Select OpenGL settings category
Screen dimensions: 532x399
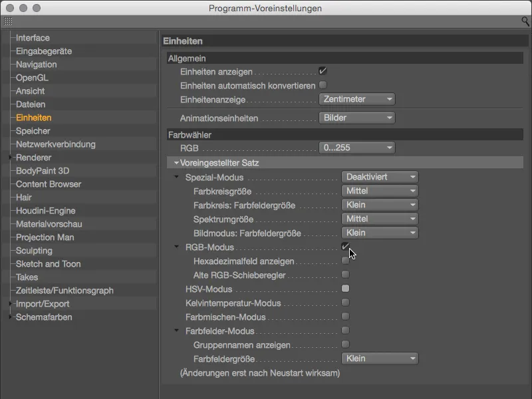point(32,78)
